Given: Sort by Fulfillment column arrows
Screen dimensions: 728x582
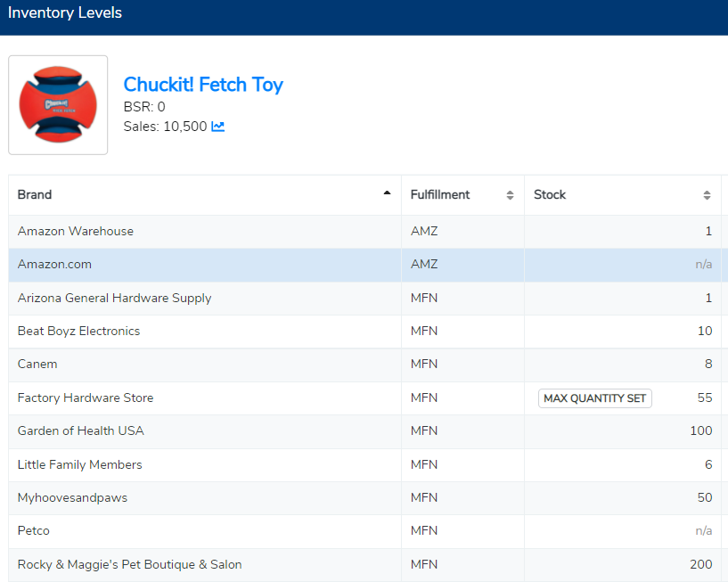Looking at the screenshot, I should tap(510, 195).
